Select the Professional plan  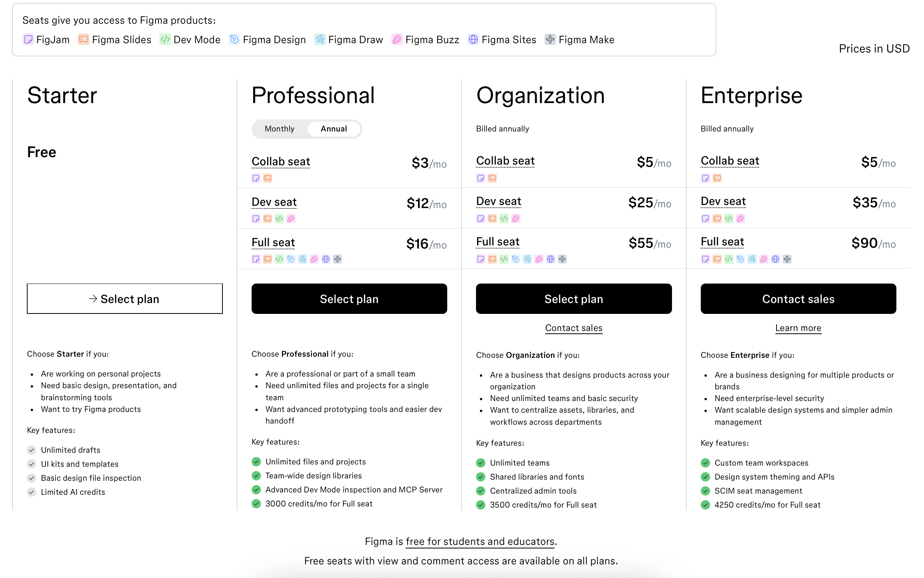[349, 299]
